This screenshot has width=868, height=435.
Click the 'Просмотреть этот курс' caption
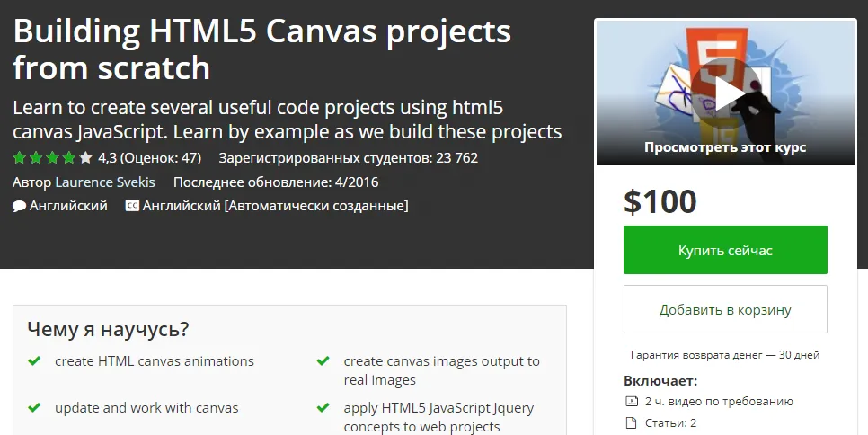pos(725,147)
